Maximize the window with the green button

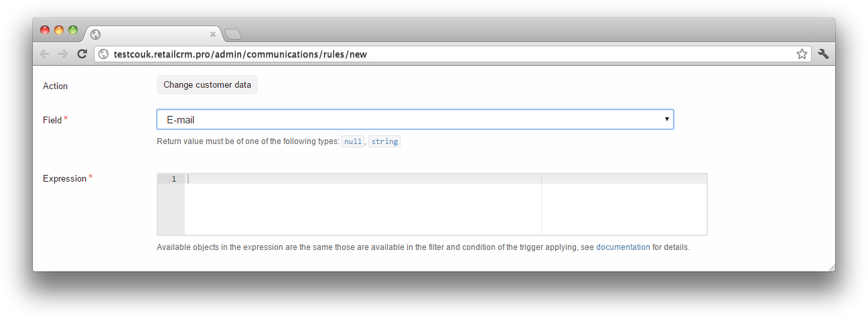73,30
